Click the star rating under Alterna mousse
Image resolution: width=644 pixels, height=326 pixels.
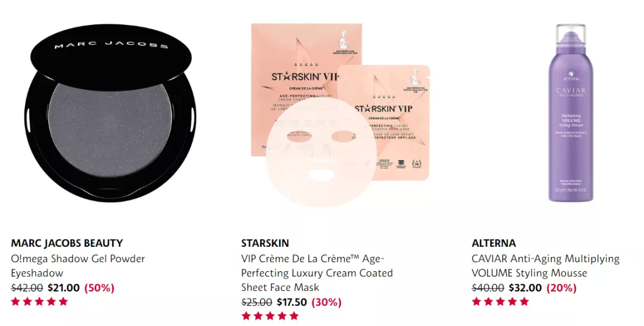[x=500, y=302]
